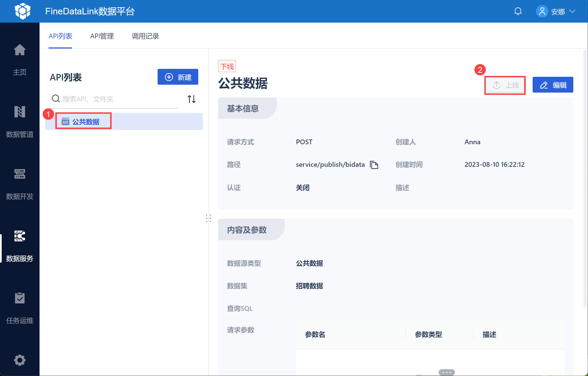Open 数据管道 data pipeline module
The height and width of the screenshot is (376, 588).
click(x=19, y=121)
